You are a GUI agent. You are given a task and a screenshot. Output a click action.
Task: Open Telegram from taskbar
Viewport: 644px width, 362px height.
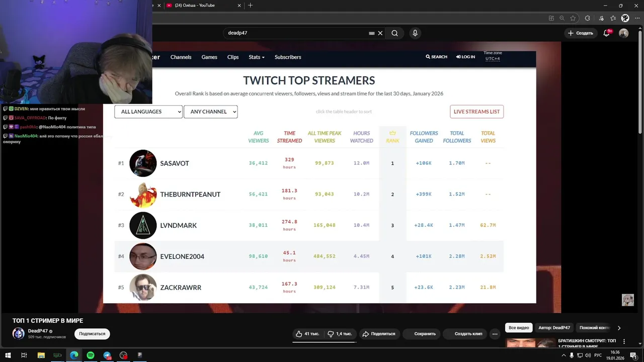coord(107,355)
